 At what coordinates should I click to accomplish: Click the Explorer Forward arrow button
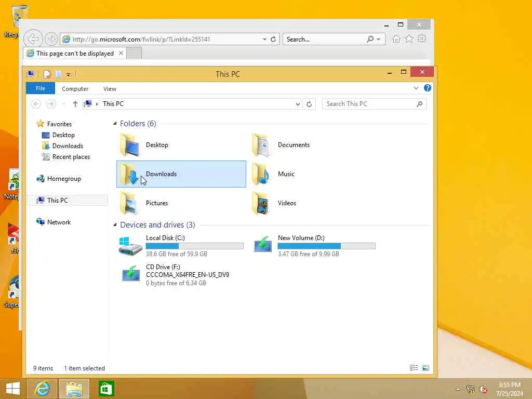pos(51,104)
